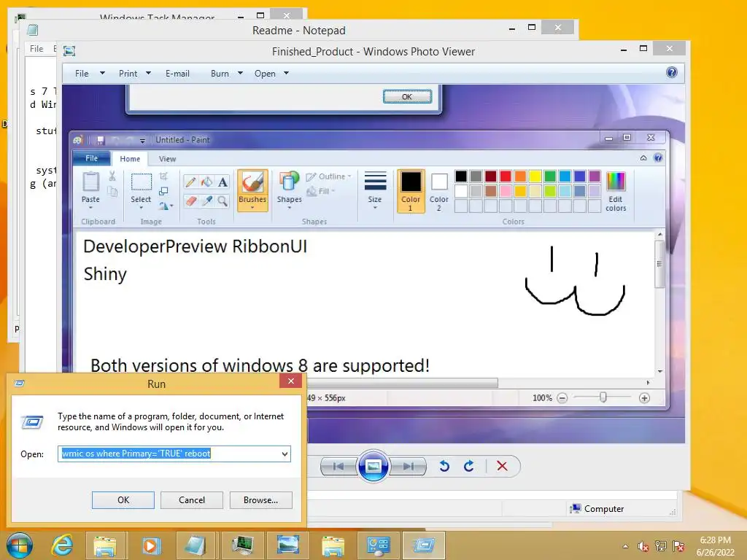Click the Save icon in Paint title bar
747x560 pixels.
tap(100, 140)
